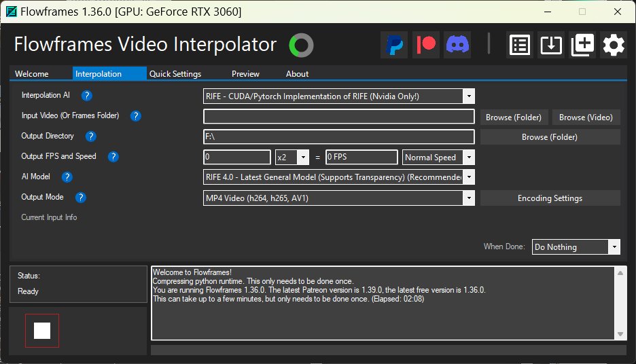Click the input video path field
The width and height of the screenshot is (636, 364).
click(x=338, y=116)
